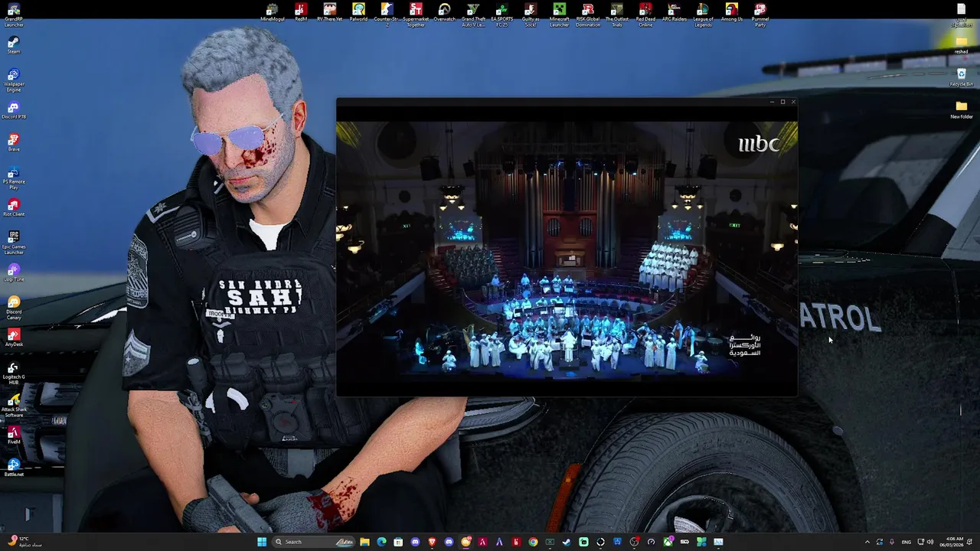Select the RV There Yet shortcut
This screenshot has height=551, width=980.
329,12
